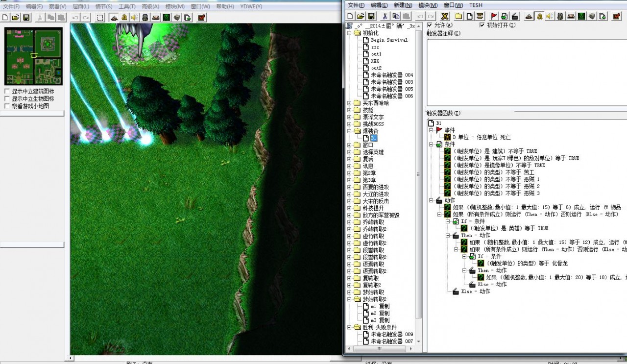Image resolution: width=627 pixels, height=364 pixels.
Task: Open 文件(F) menu in World Editor
Action: click(11, 6)
